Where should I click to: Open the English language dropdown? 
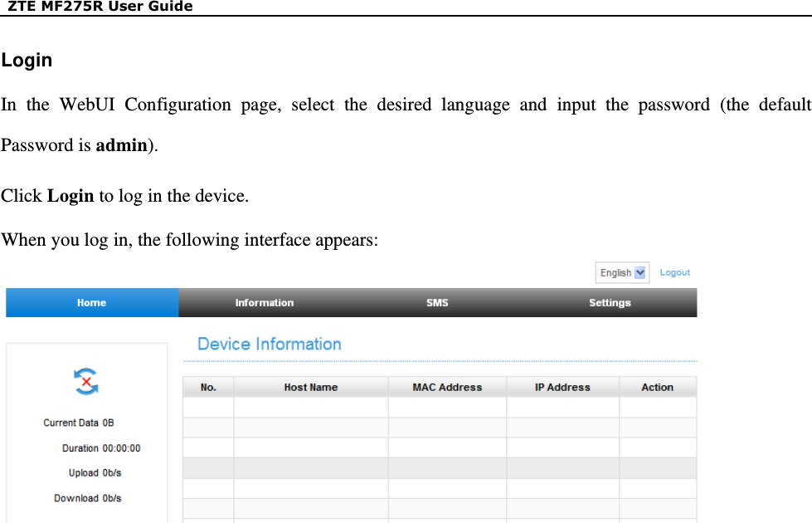point(622,272)
